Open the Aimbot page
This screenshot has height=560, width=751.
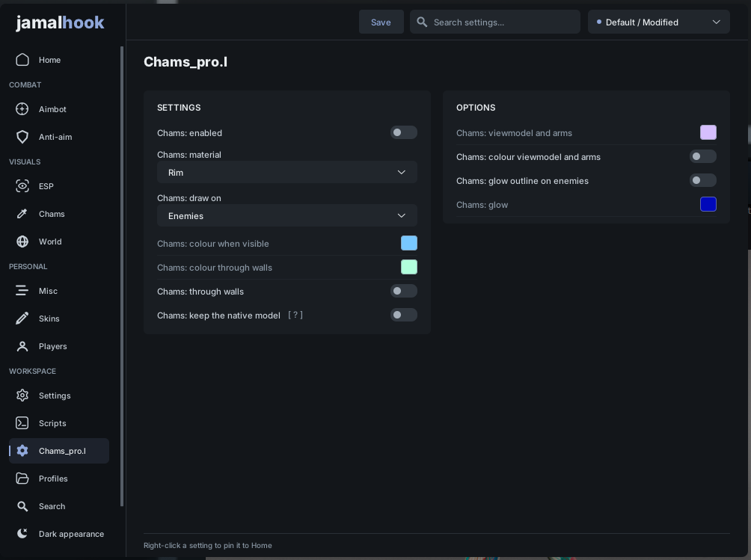[59, 109]
